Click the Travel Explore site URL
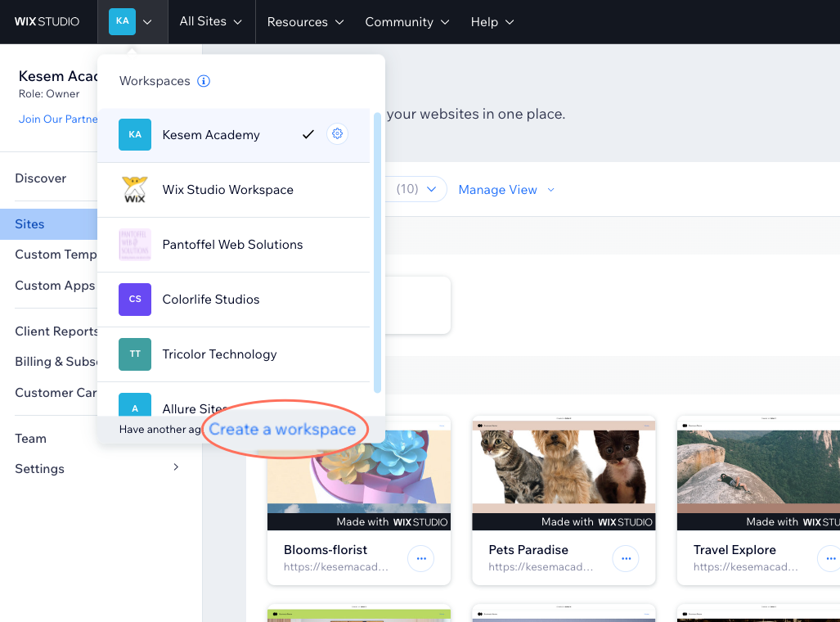 click(745, 567)
